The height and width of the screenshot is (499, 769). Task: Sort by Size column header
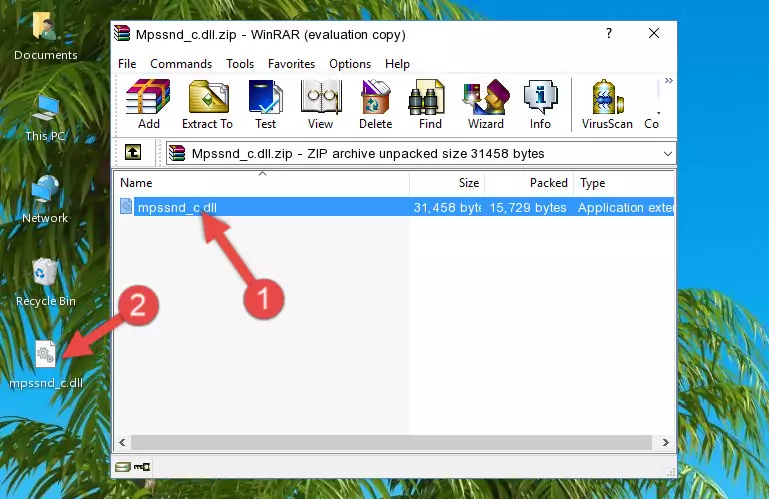click(x=447, y=183)
